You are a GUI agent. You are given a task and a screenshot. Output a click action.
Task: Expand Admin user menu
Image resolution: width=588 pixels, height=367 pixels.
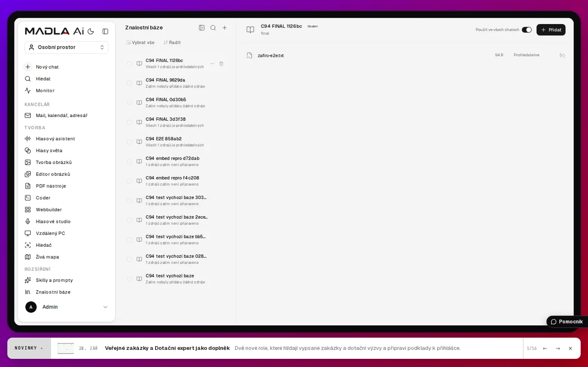click(66, 307)
